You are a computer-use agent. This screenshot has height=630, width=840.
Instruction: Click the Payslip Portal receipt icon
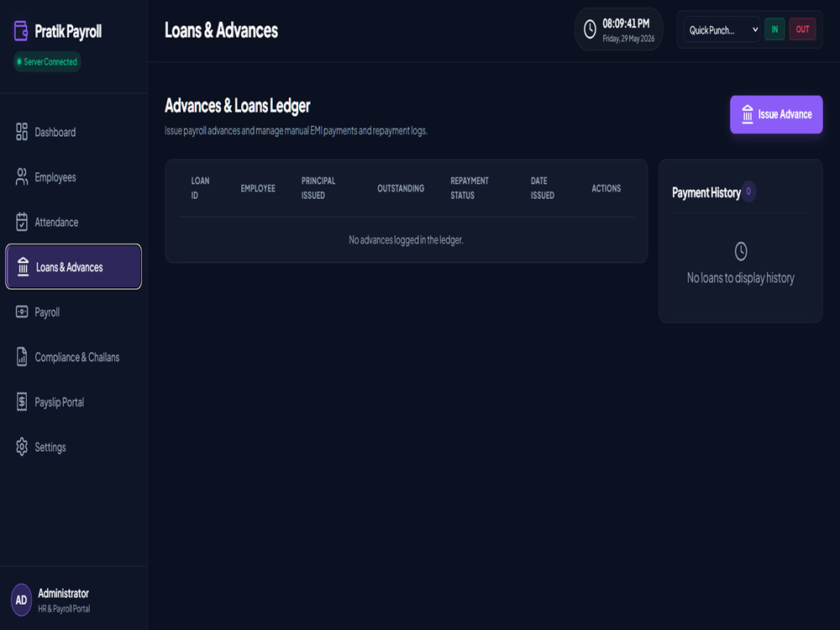tap(22, 402)
